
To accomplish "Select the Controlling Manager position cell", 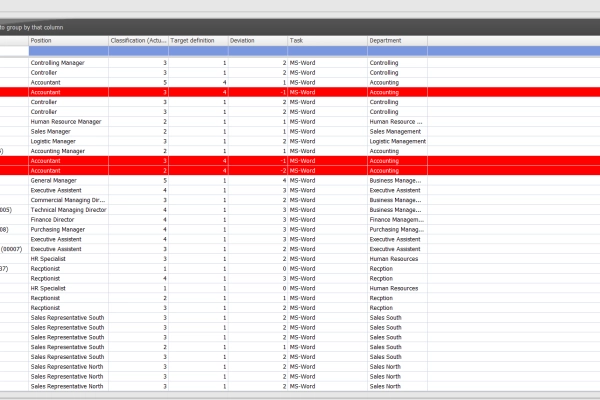I will point(68,63).
